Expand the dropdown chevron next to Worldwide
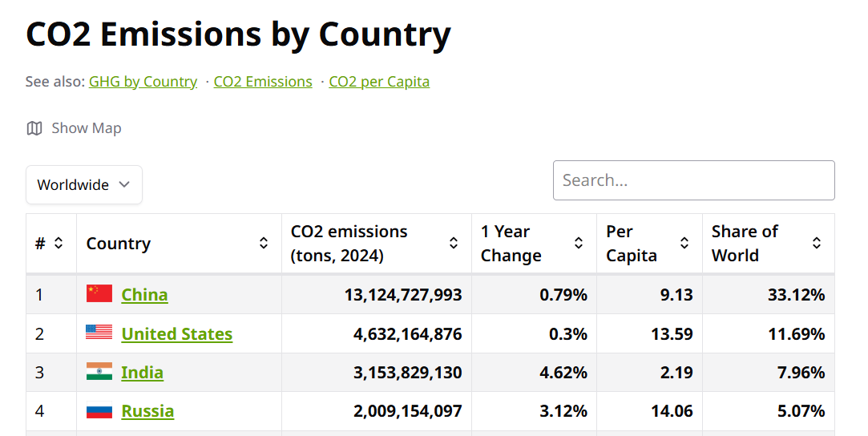The height and width of the screenshot is (436, 868). click(124, 184)
